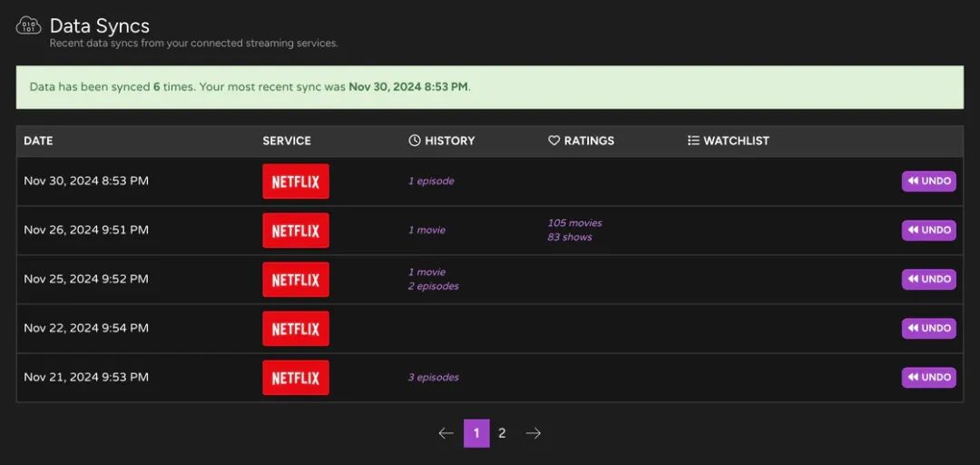Screen dimensions: 980x465
Task: Click the WATCHLIST column header label
Action: click(x=736, y=141)
